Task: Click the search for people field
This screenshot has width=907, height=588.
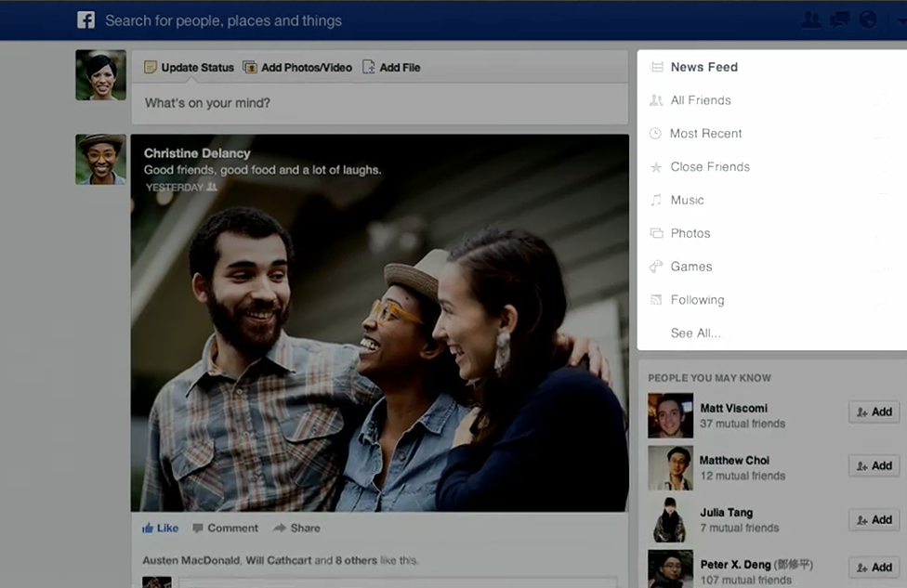Action: pyautogui.click(x=223, y=20)
